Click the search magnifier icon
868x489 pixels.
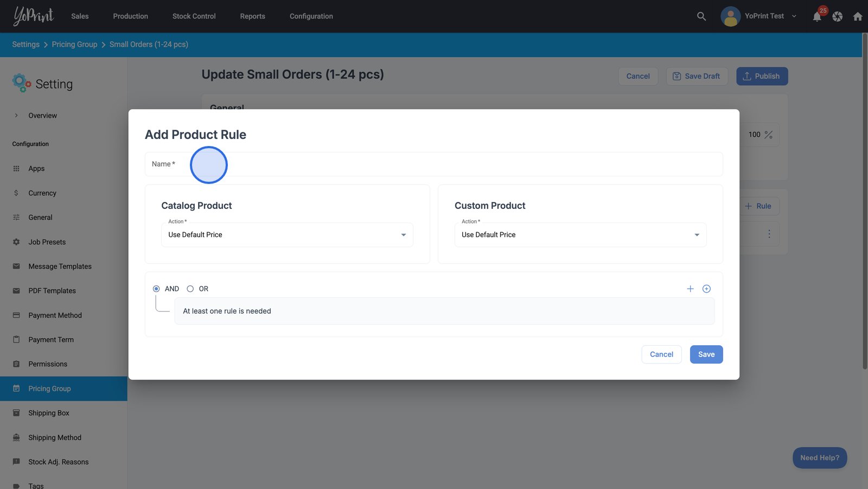[701, 16]
